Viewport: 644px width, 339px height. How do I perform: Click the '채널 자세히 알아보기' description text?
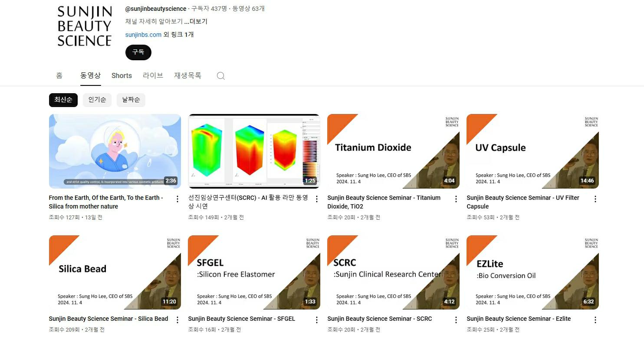coord(154,22)
